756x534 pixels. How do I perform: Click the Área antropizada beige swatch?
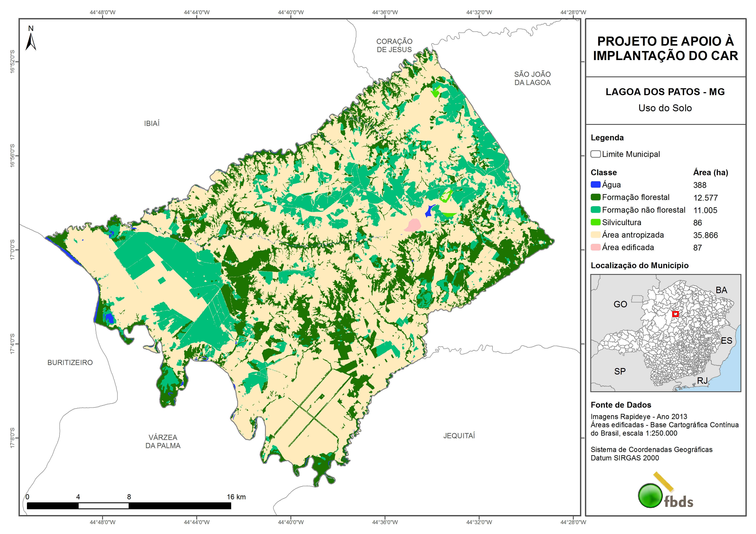(x=595, y=235)
